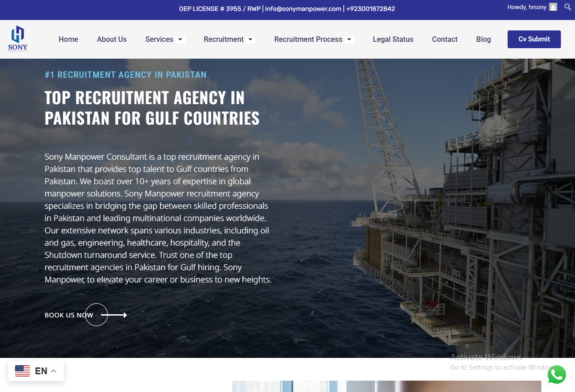Click the +923001872842 phone number
This screenshot has width=575, height=392.
pos(371,9)
